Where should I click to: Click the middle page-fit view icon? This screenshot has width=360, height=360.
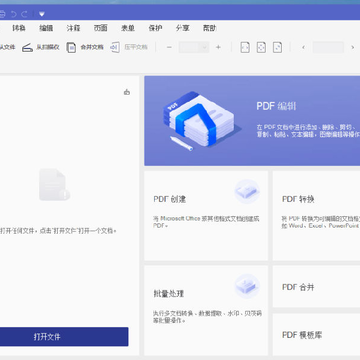[x=261, y=47]
